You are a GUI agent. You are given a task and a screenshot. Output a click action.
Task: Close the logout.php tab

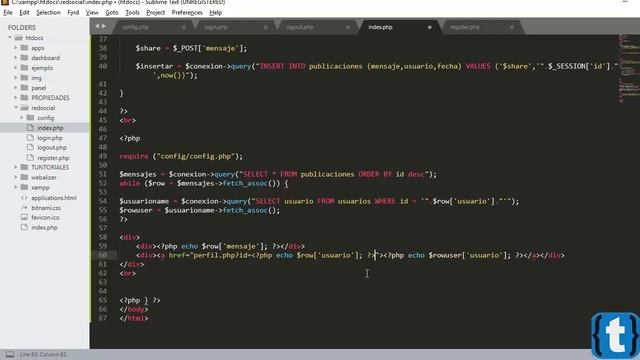(x=348, y=27)
